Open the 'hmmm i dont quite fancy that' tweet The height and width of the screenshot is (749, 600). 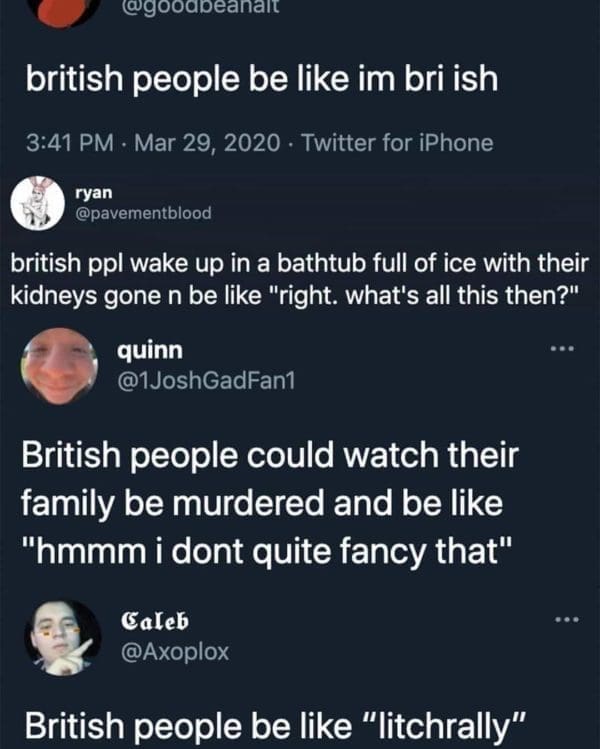coord(270,503)
